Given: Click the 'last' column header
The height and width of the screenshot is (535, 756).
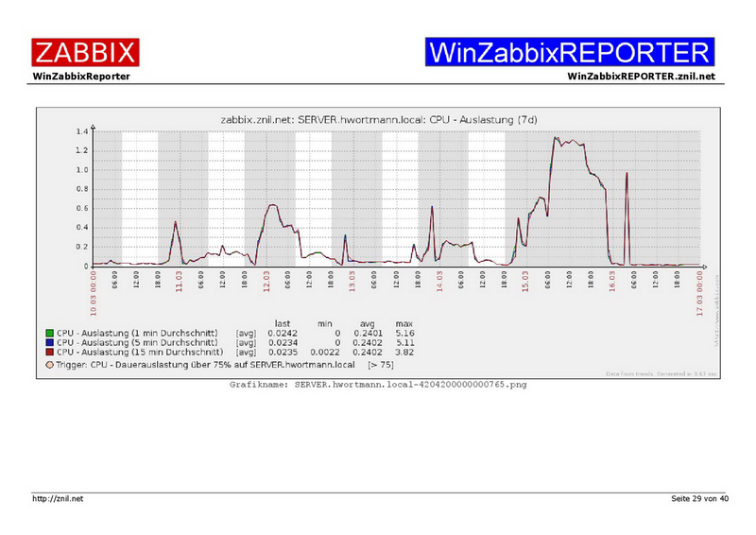Looking at the screenshot, I should coord(283,323).
